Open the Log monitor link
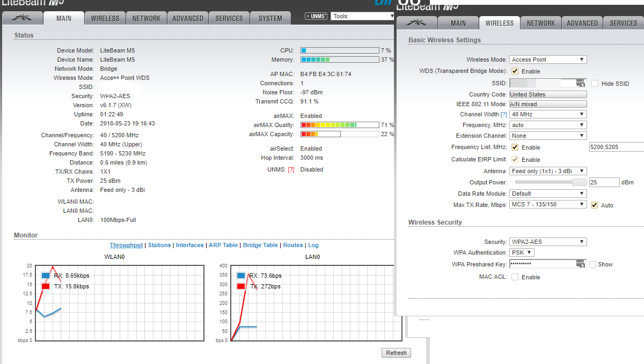 pyautogui.click(x=313, y=245)
